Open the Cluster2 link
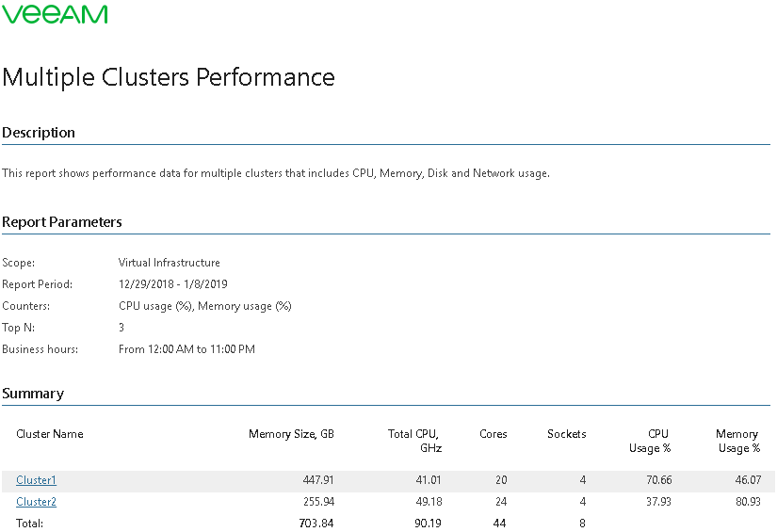777x532 pixels. pyautogui.click(x=36, y=502)
